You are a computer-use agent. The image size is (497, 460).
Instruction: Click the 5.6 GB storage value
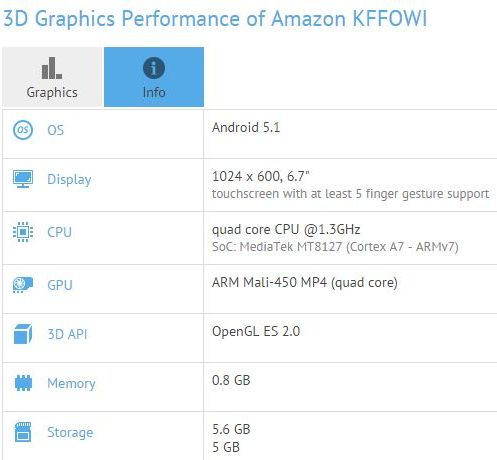tap(231, 429)
